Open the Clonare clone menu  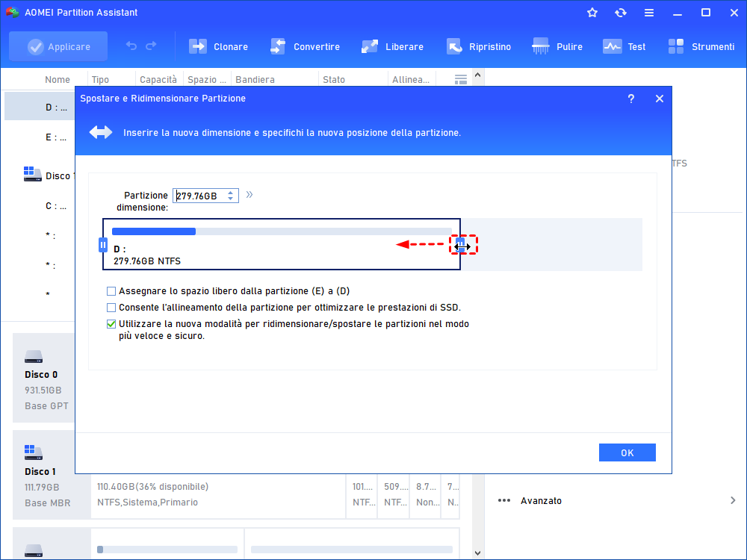click(218, 46)
